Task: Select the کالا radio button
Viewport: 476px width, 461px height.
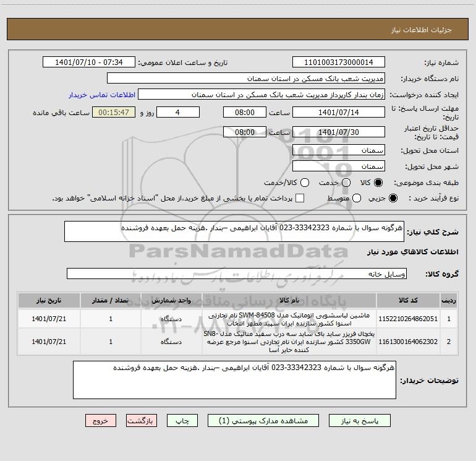Action: 378,183
